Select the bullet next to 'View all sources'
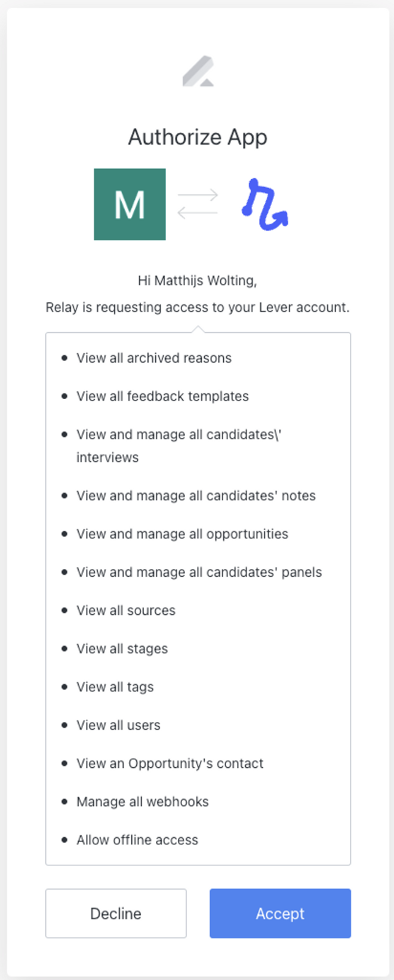 click(x=64, y=610)
